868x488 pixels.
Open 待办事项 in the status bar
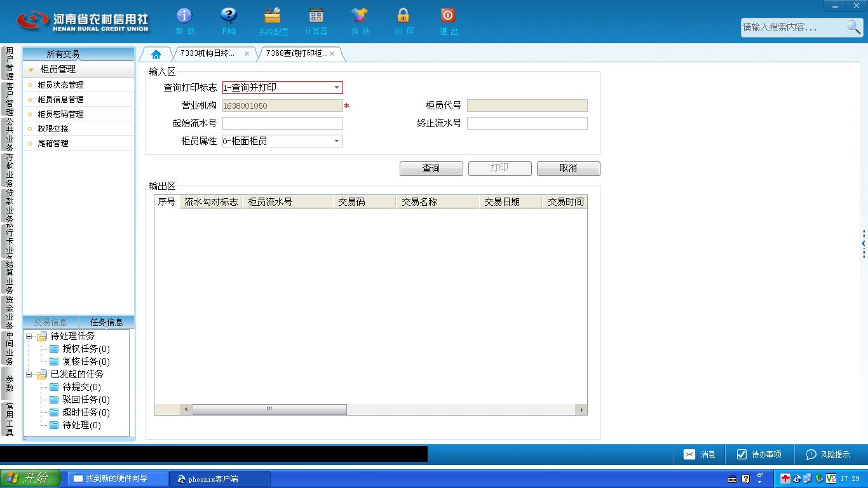pyautogui.click(x=759, y=454)
